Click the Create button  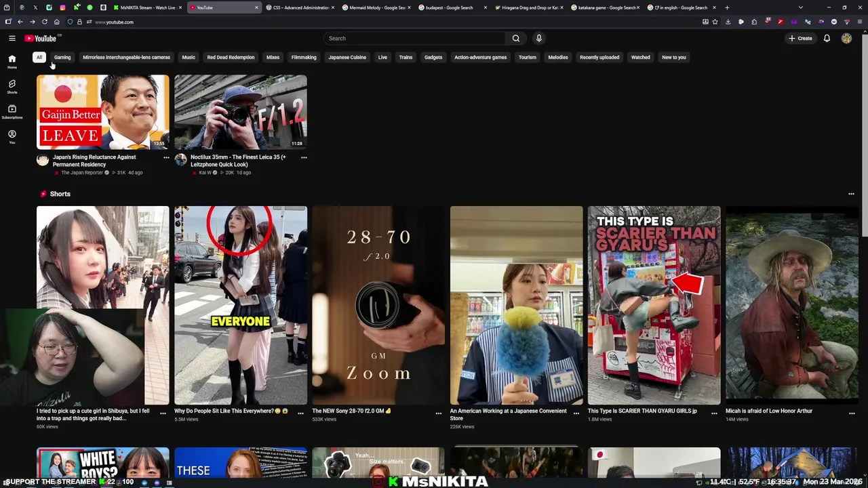[x=800, y=39]
